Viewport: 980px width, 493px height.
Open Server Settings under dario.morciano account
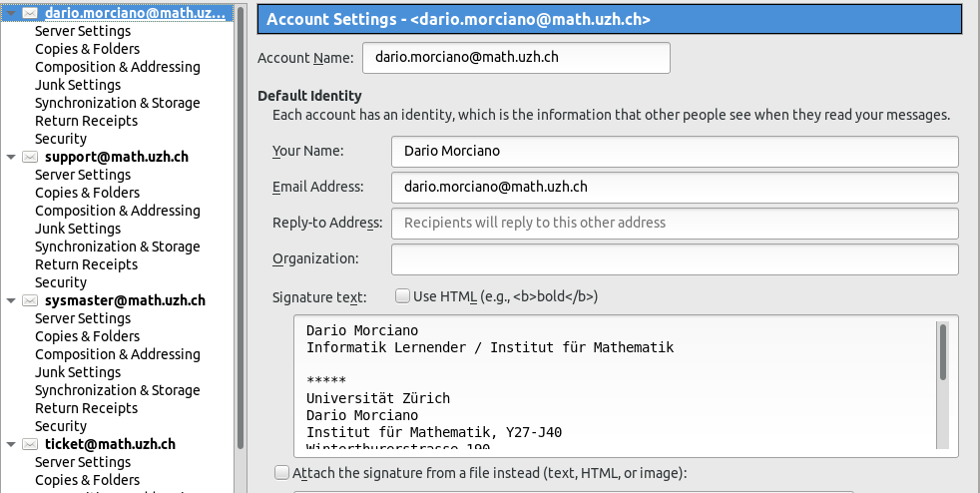pos(83,31)
